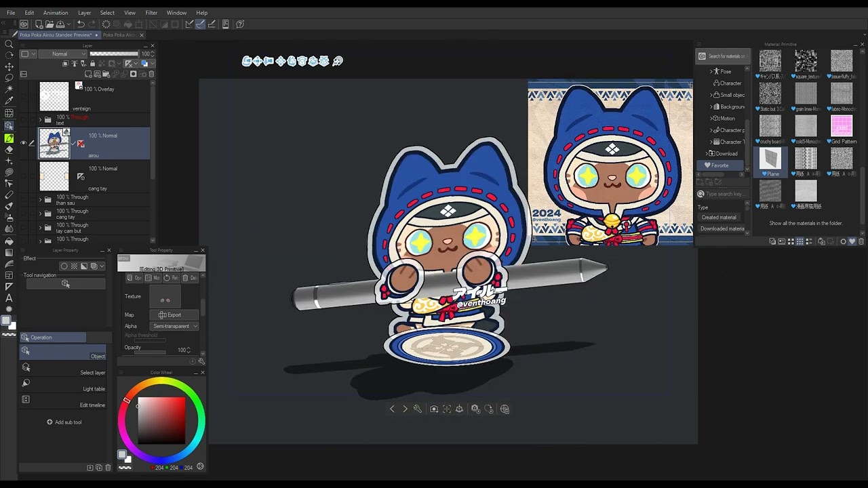Open the Alpha Semi-transparent dropdown
This screenshot has height=488, width=868.
click(174, 326)
